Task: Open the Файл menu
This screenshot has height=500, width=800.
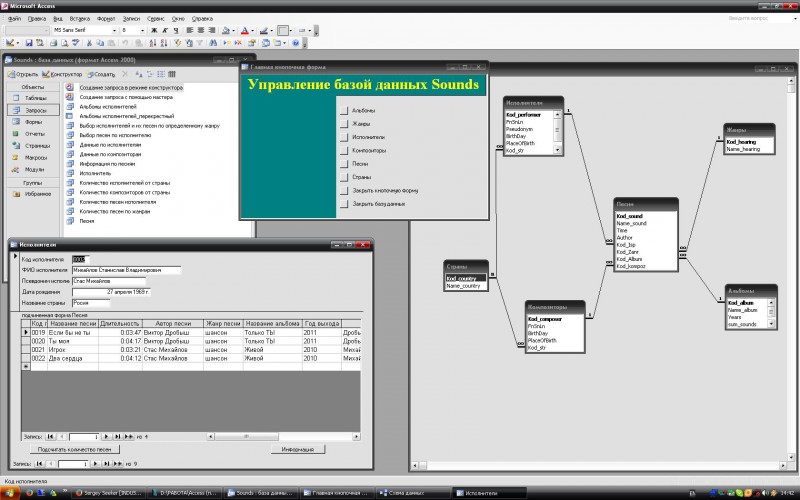Action: coord(14,19)
